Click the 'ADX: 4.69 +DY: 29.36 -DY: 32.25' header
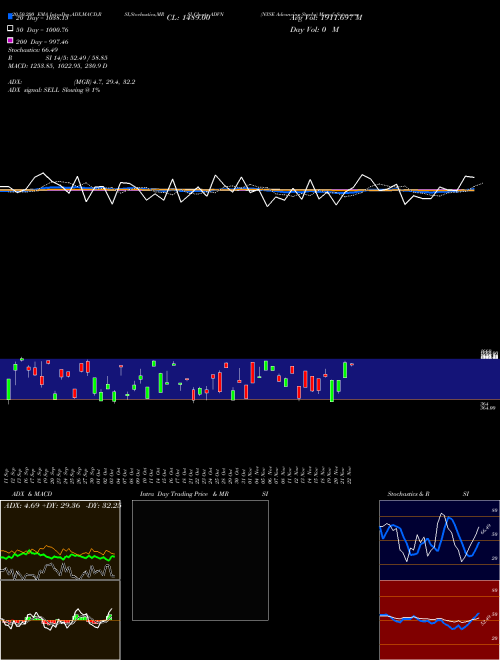500x660 pixels. [62, 505]
